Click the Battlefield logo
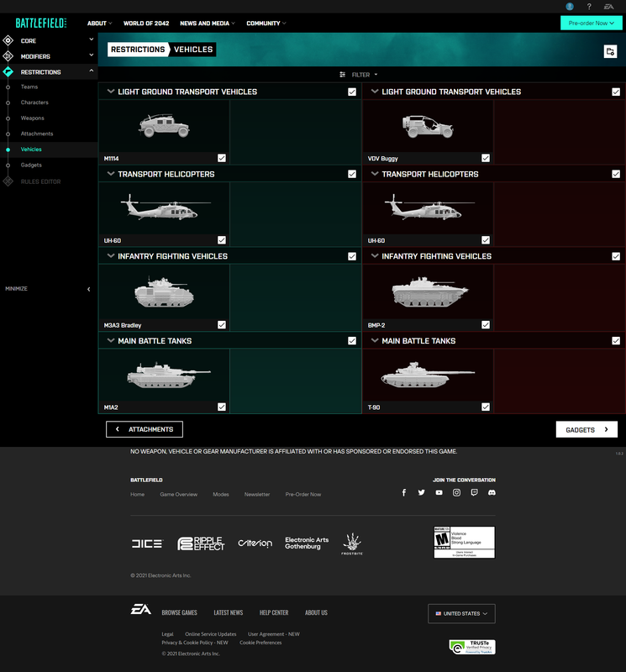 point(41,24)
